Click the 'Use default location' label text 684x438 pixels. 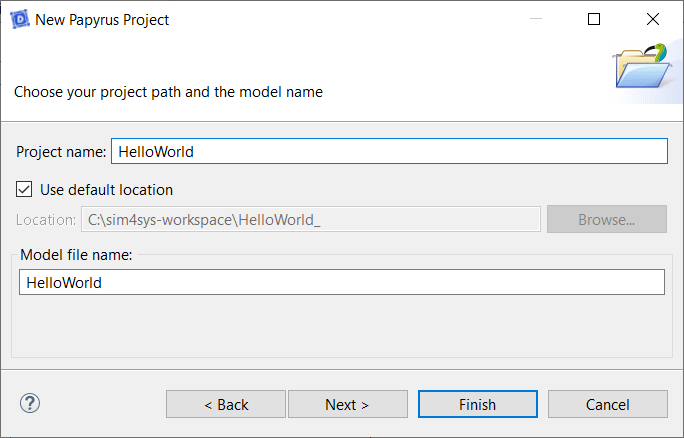[106, 190]
